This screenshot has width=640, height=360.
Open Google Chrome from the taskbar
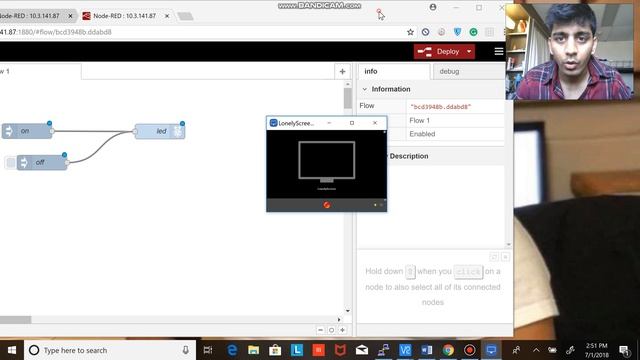(x=448, y=350)
